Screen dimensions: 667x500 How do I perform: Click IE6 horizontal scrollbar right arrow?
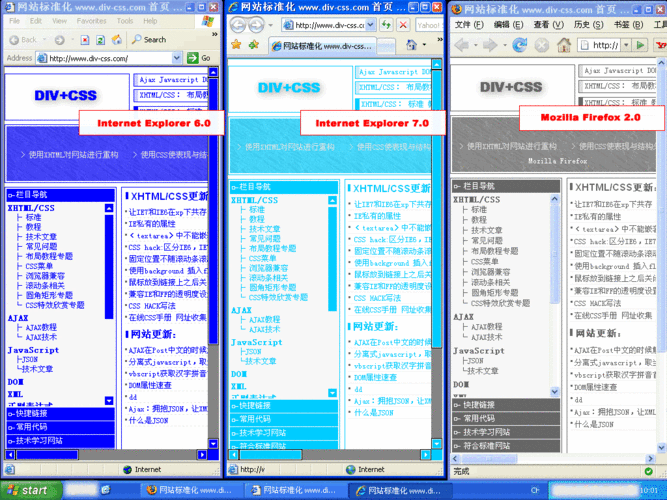tap(202, 455)
